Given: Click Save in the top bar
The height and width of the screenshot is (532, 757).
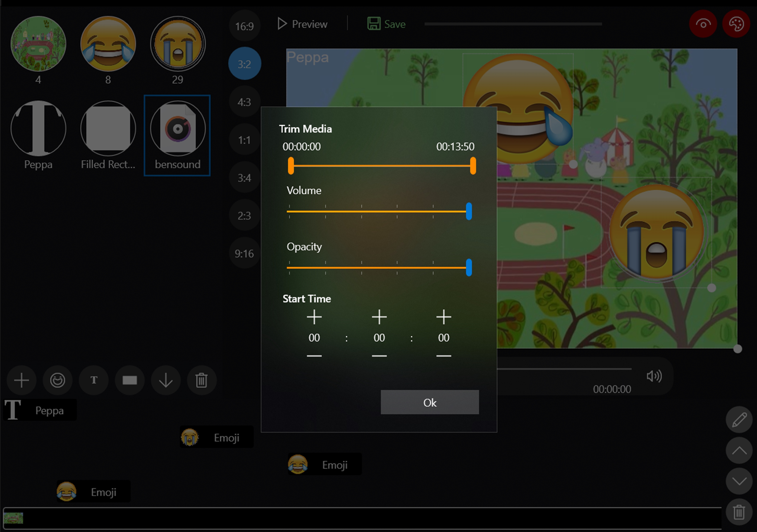Looking at the screenshot, I should (x=386, y=24).
